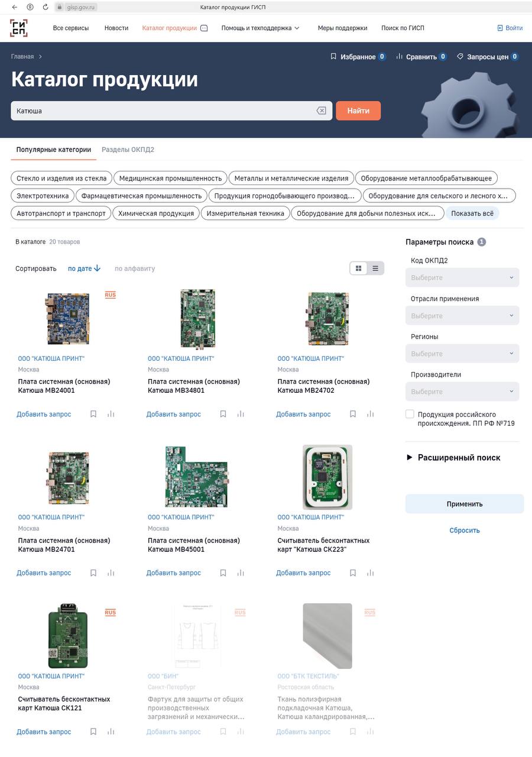Screen dimensions: 532x757
Task: Clear the search field with the X icon
Action: point(321,111)
